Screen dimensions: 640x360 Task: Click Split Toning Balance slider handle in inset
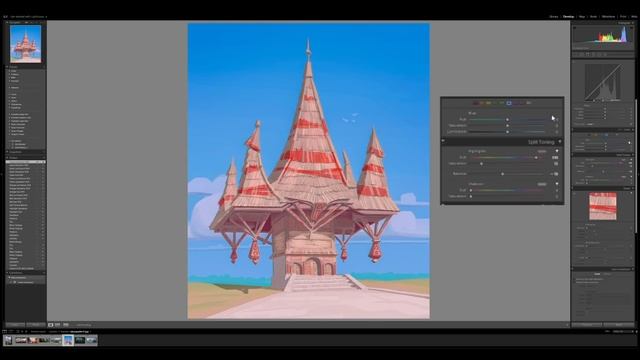click(502, 174)
